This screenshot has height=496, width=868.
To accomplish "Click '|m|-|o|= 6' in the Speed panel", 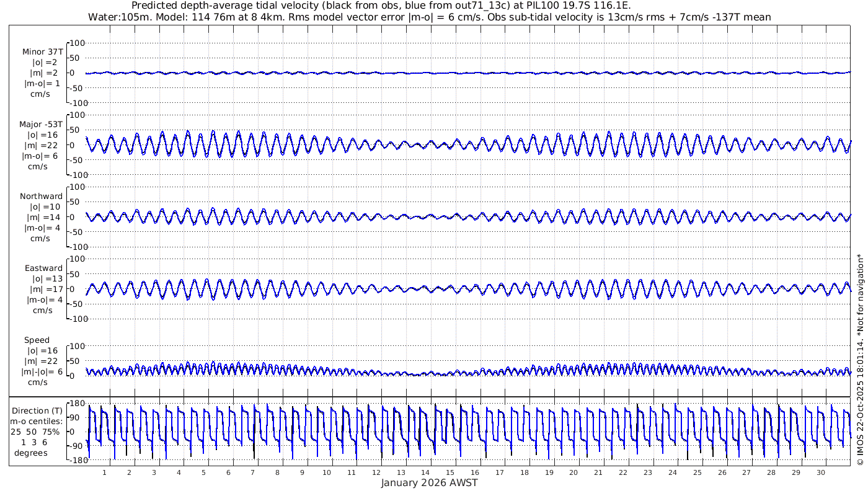I will point(41,372).
